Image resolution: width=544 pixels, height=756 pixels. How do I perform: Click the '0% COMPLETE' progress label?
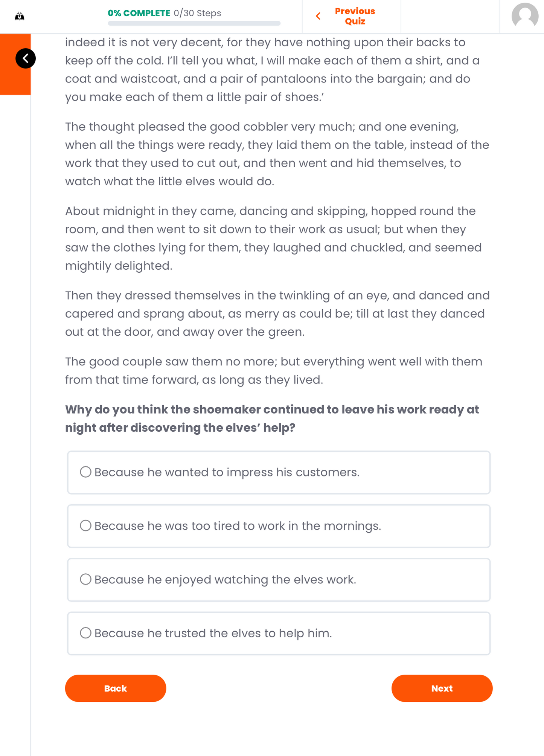coord(139,13)
